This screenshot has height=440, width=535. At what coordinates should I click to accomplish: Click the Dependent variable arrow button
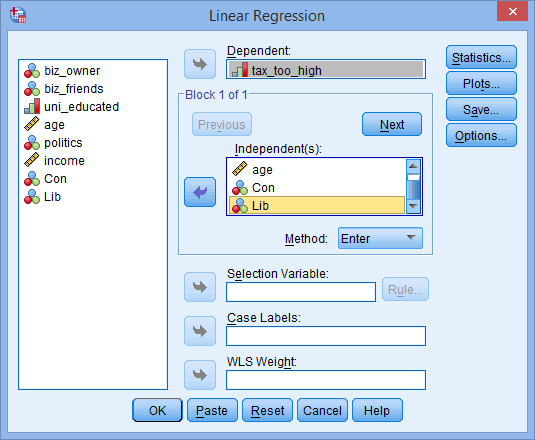tap(200, 64)
